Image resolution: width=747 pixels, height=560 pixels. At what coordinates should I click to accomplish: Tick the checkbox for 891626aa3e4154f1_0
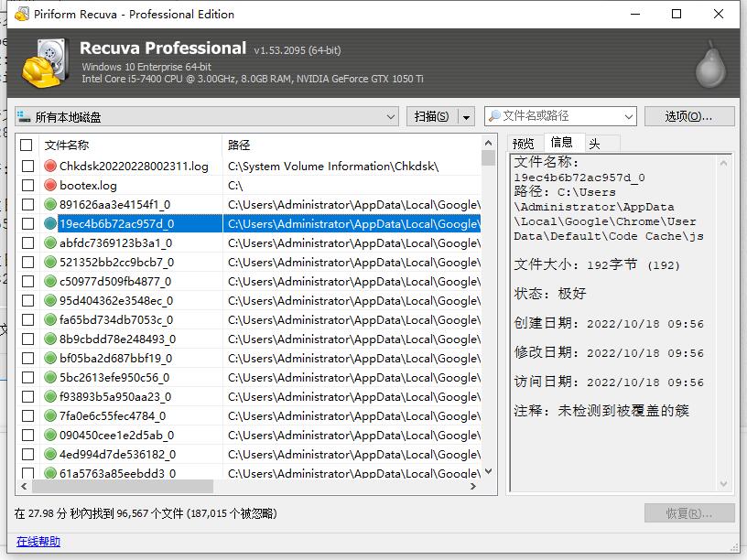tap(28, 204)
